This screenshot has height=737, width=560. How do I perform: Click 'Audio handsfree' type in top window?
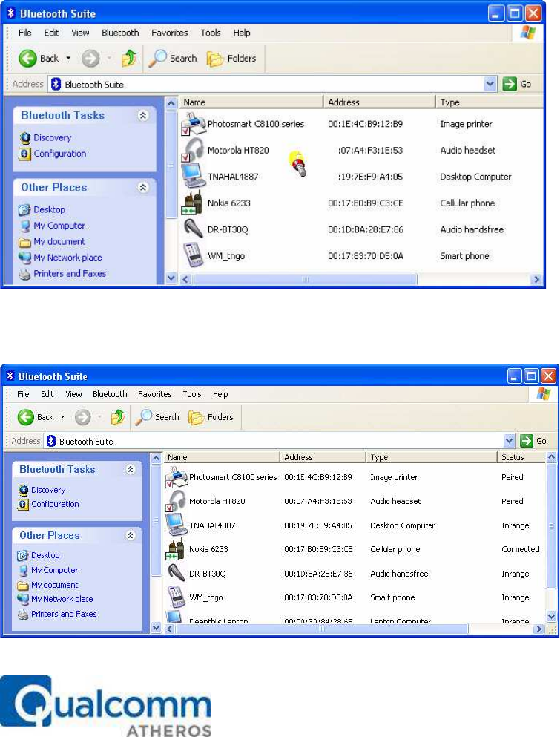[x=472, y=229]
